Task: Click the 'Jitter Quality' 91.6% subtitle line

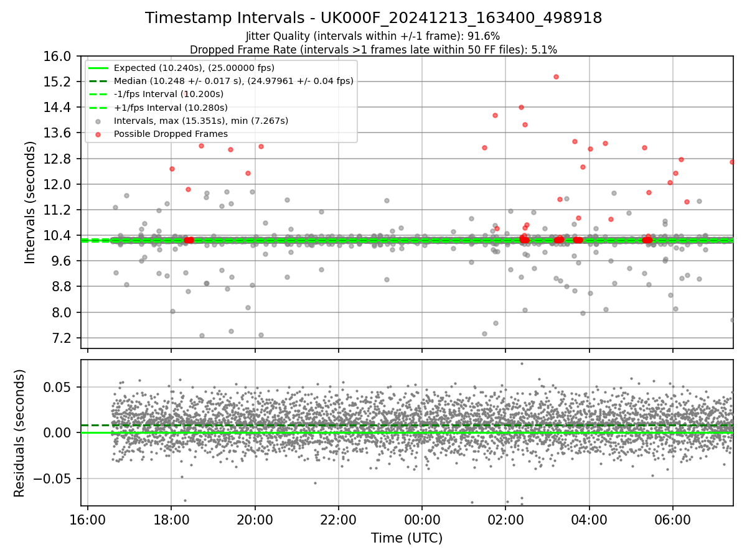Action: pyautogui.click(x=373, y=37)
